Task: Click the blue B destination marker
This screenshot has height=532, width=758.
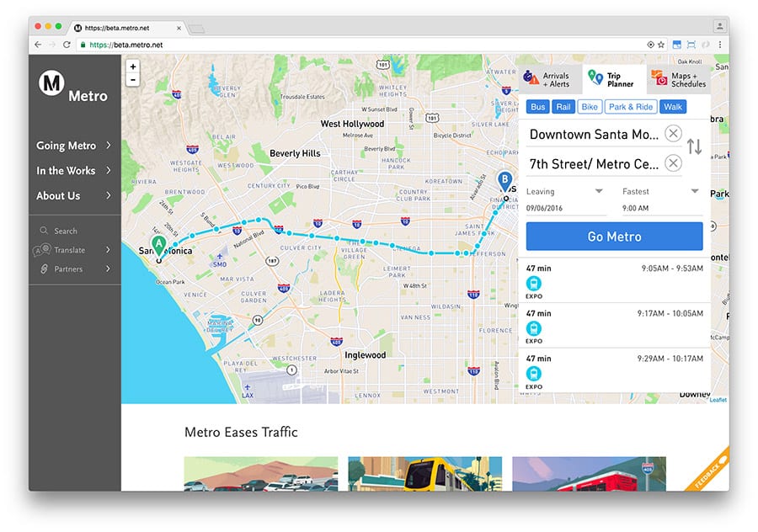Action: point(504,181)
